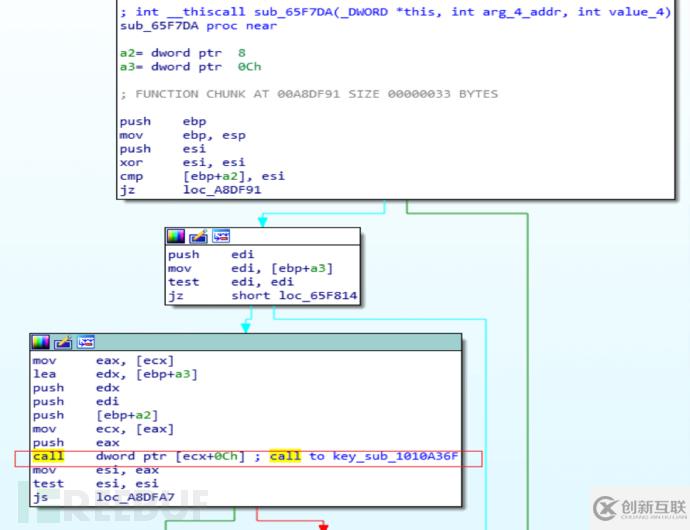This screenshot has width=690, height=530.
Task: Select the 'mov ebp, esp' instruction
Action: click(x=183, y=135)
